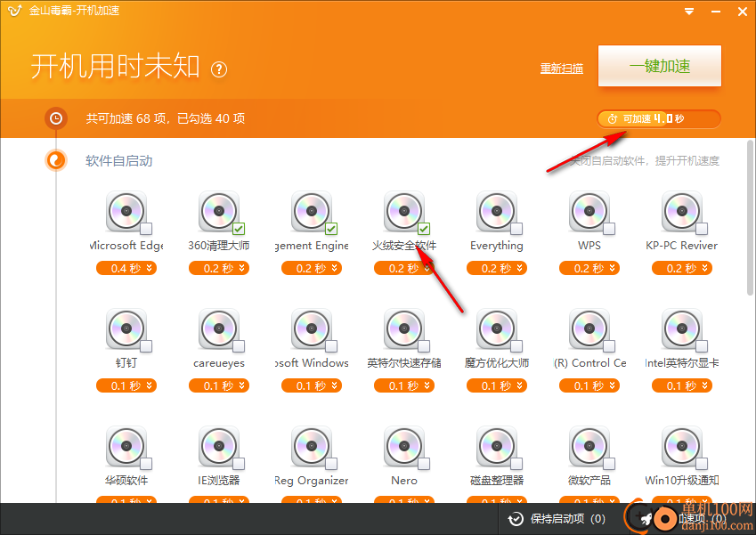Image resolution: width=756 pixels, height=535 pixels.
Task: Click the Intel英特尔显卡 startup item icon
Action: point(682,328)
